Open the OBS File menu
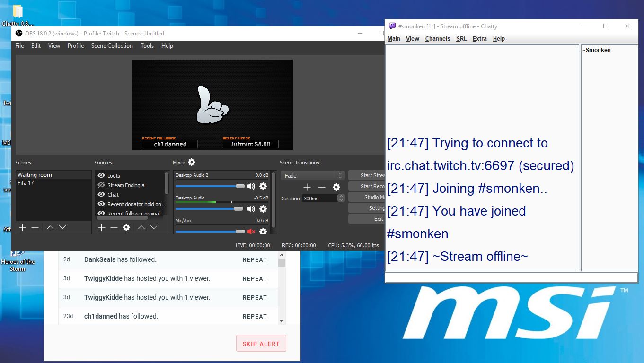This screenshot has height=363, width=644. click(x=19, y=46)
